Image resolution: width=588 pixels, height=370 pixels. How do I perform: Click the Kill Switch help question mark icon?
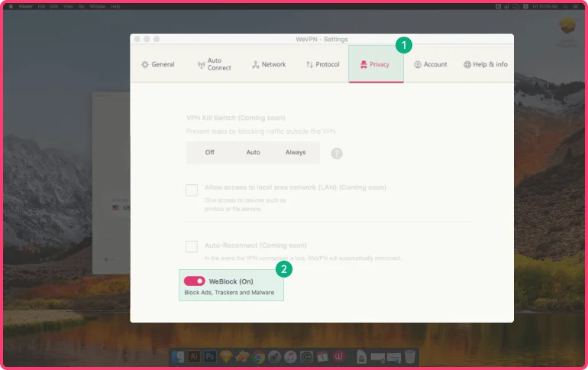pos(337,153)
